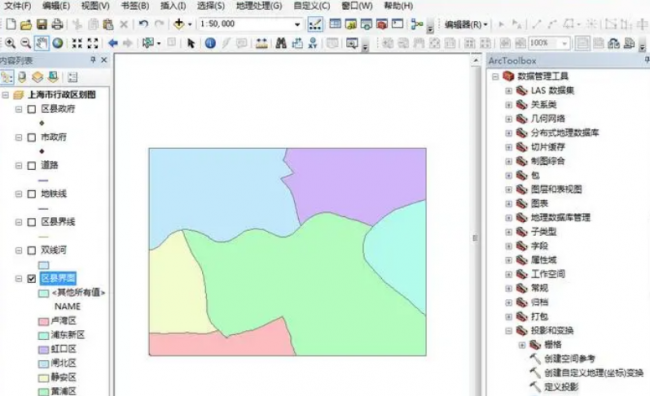The image size is (650, 396).
Task: Click the map view scroll-up arrow
Action: coord(475,61)
